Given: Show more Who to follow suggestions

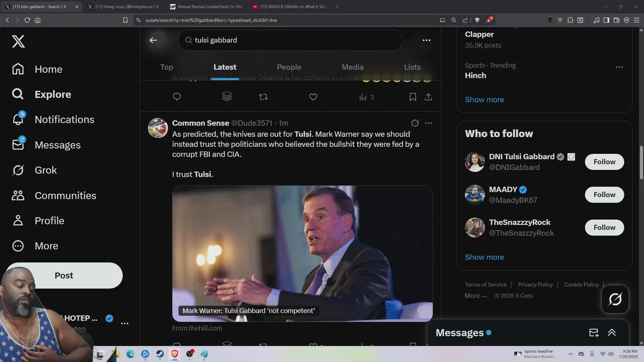Looking at the screenshot, I should [484, 257].
